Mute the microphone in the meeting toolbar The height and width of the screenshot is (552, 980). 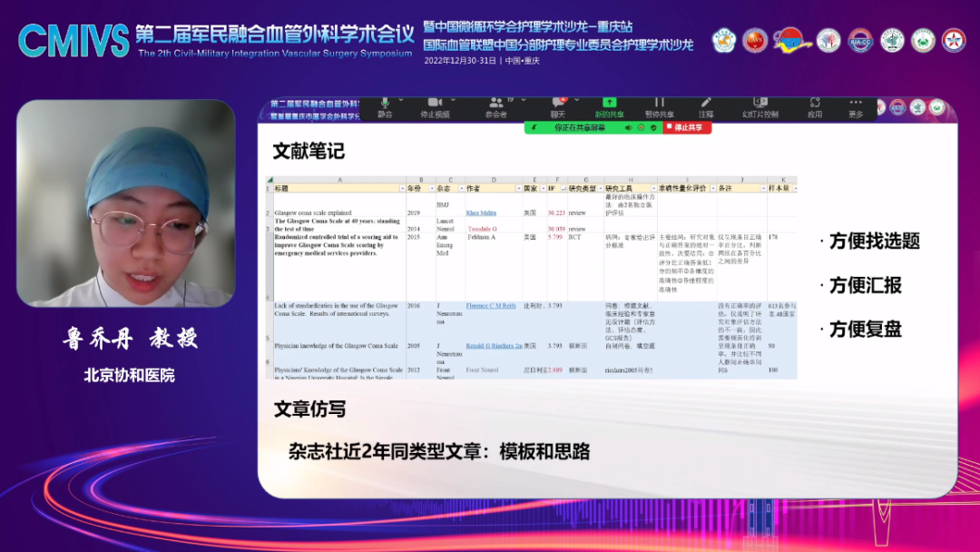pos(385,107)
